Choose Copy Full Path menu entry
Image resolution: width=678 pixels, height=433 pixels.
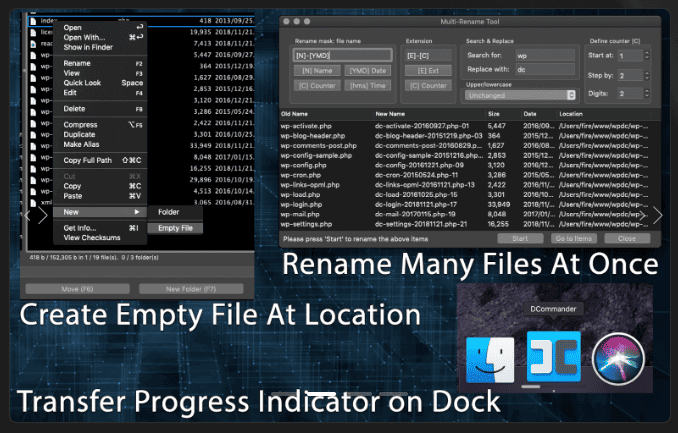(x=100, y=160)
